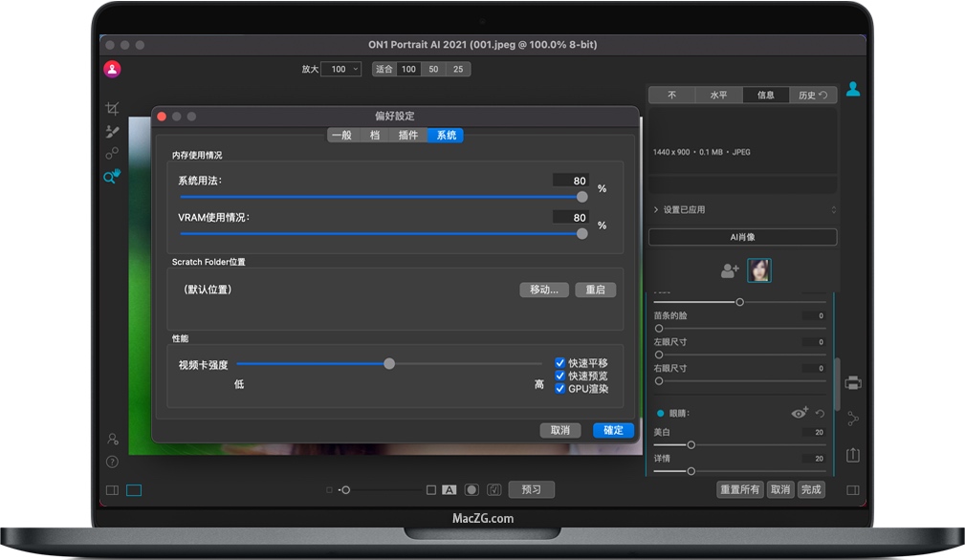Select the retouch brush tool
Screen dimensions: 965x560
coord(112,131)
